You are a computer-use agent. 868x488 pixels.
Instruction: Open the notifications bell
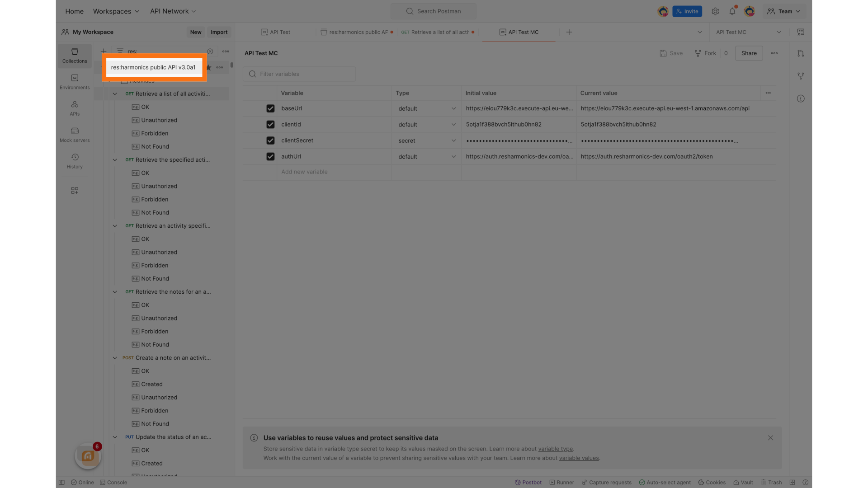tap(732, 11)
